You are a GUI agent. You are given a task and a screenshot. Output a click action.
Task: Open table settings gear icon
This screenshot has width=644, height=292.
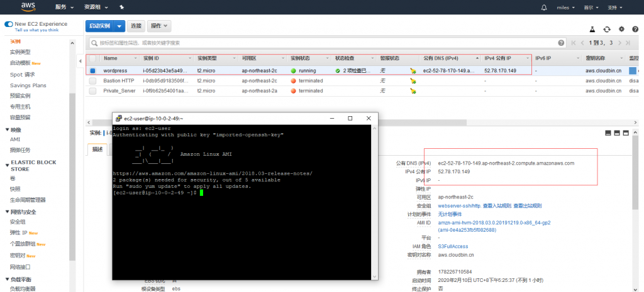click(621, 29)
